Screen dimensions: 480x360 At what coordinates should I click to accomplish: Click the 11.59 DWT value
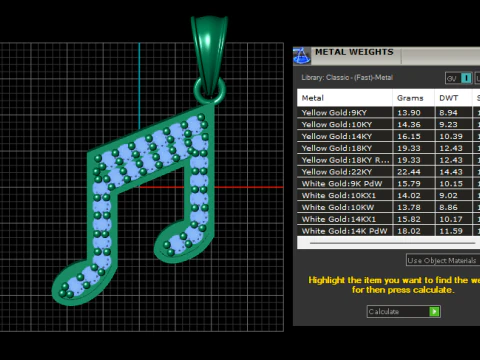pyautogui.click(x=451, y=231)
